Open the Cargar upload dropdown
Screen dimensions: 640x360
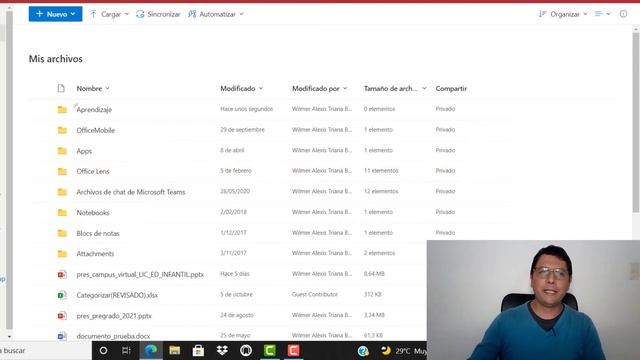pyautogui.click(x=109, y=14)
